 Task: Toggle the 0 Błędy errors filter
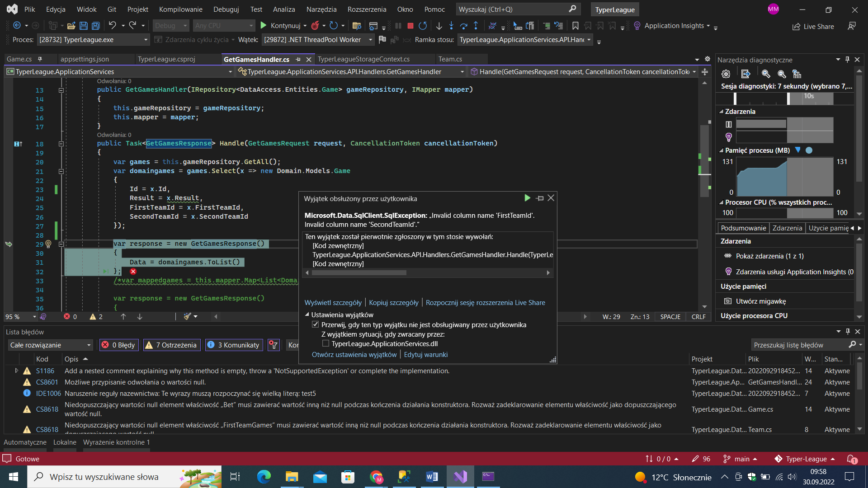[119, 345]
